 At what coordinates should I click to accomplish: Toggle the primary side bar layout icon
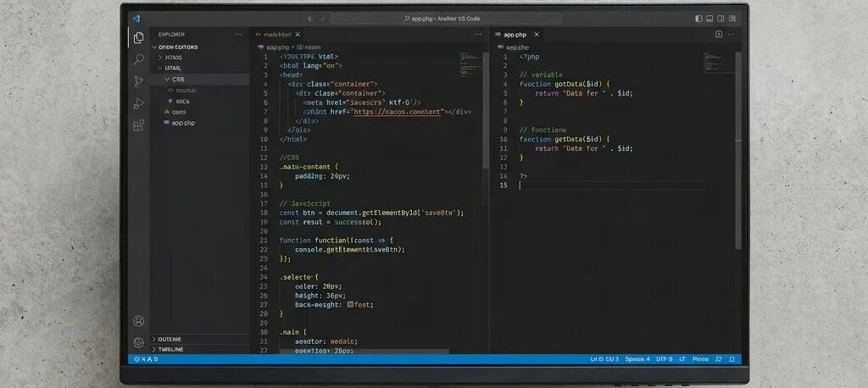click(698, 19)
